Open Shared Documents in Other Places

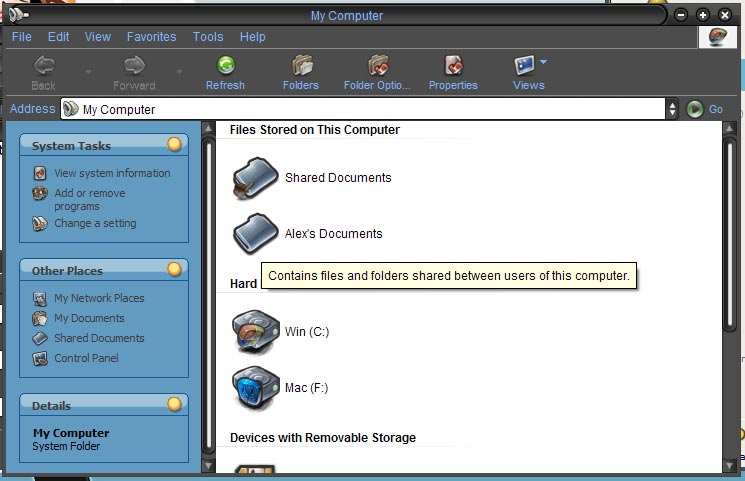click(99, 338)
